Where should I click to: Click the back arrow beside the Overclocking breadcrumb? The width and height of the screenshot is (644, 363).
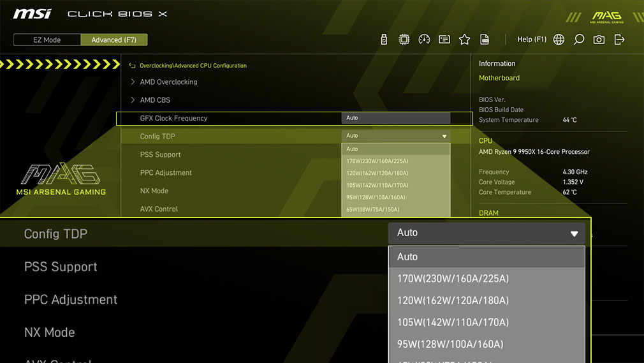coord(132,65)
